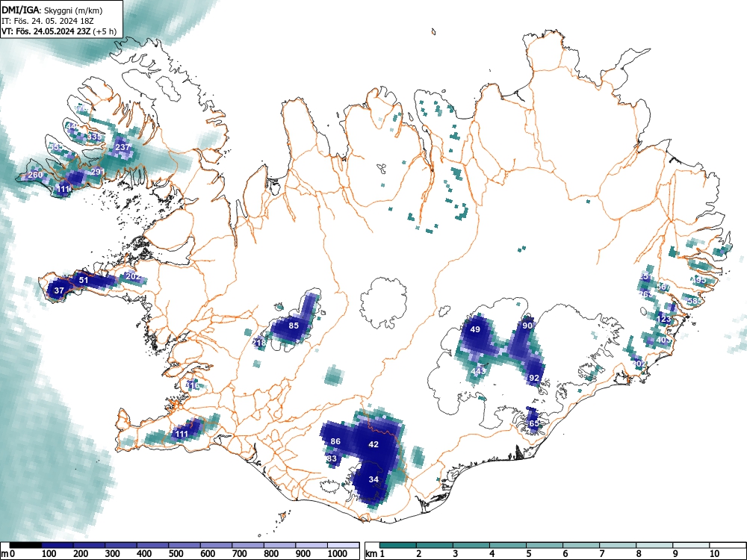Pick the white 9–10 km legend swatch
The image size is (747, 560).
point(691,545)
